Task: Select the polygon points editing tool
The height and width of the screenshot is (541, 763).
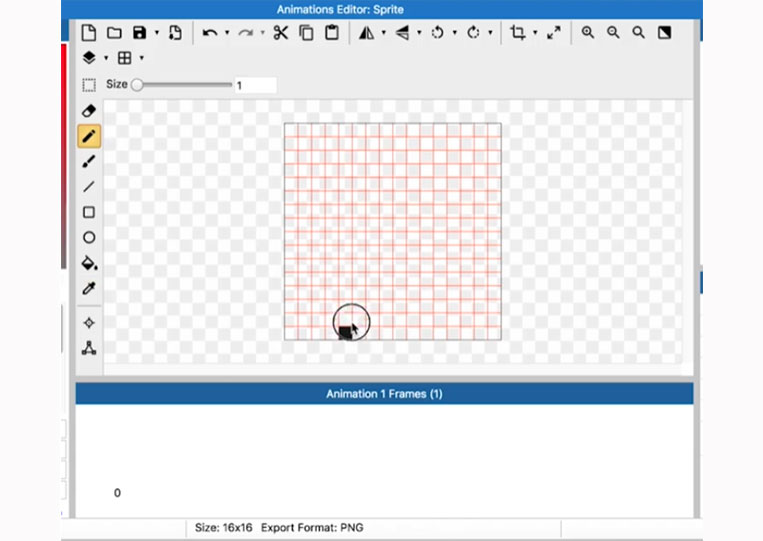Action: [89, 348]
